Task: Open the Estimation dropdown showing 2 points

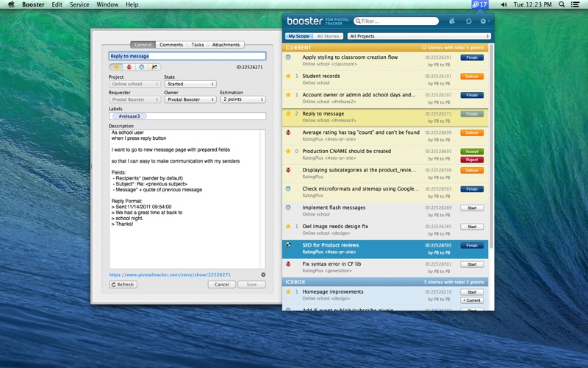Action: click(x=243, y=99)
